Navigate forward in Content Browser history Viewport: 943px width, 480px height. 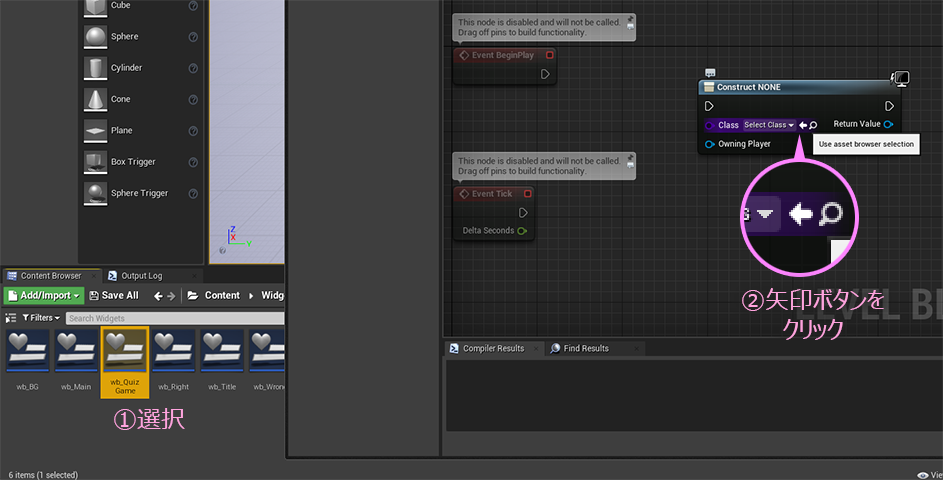point(171,296)
